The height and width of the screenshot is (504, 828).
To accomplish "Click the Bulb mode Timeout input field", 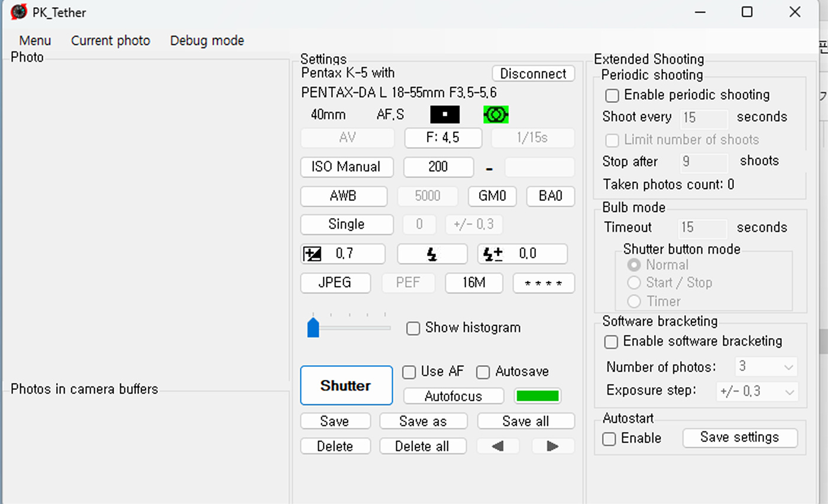I will point(703,228).
